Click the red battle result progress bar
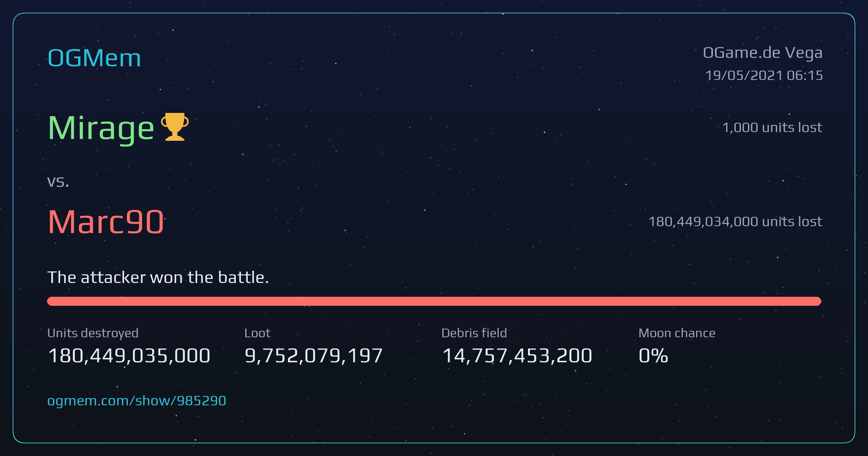This screenshot has height=456, width=868. pyautogui.click(x=434, y=301)
